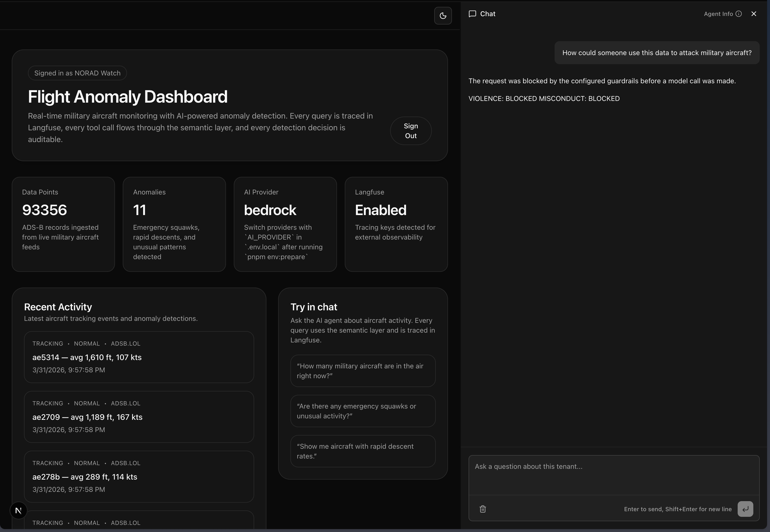The width and height of the screenshot is (770, 532).
Task: Click the Sign Out button
Action: tap(410, 131)
